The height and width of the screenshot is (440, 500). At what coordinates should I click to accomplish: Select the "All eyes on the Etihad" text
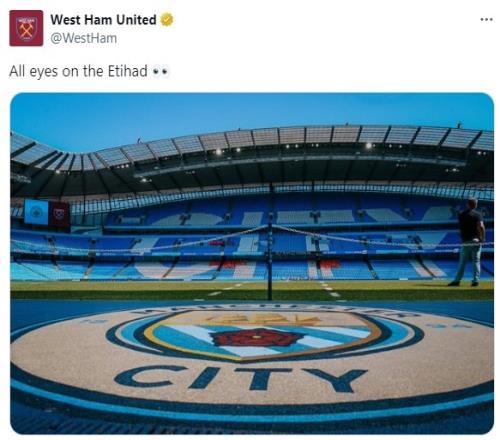click(x=78, y=71)
